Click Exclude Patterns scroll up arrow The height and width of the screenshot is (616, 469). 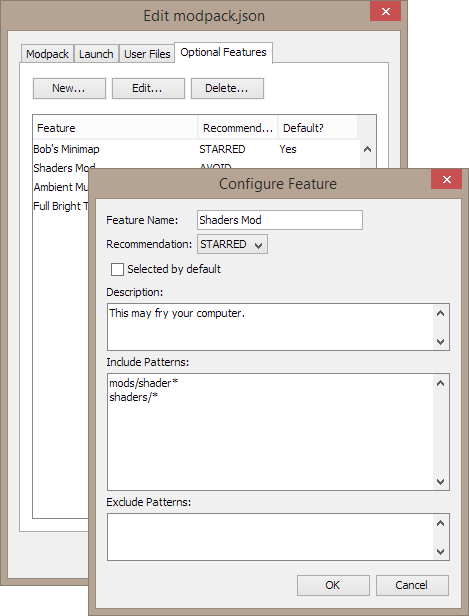441,523
